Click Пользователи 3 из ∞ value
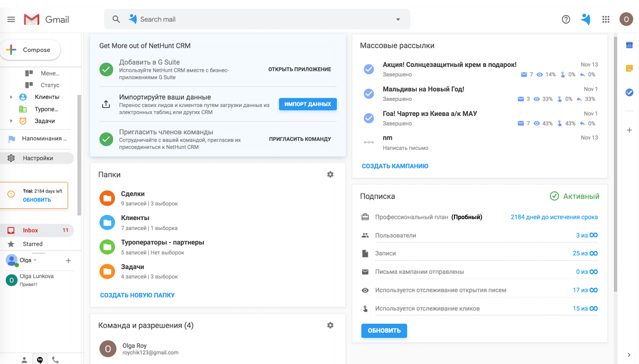Image resolution: width=639 pixels, height=364 pixels. (x=587, y=235)
